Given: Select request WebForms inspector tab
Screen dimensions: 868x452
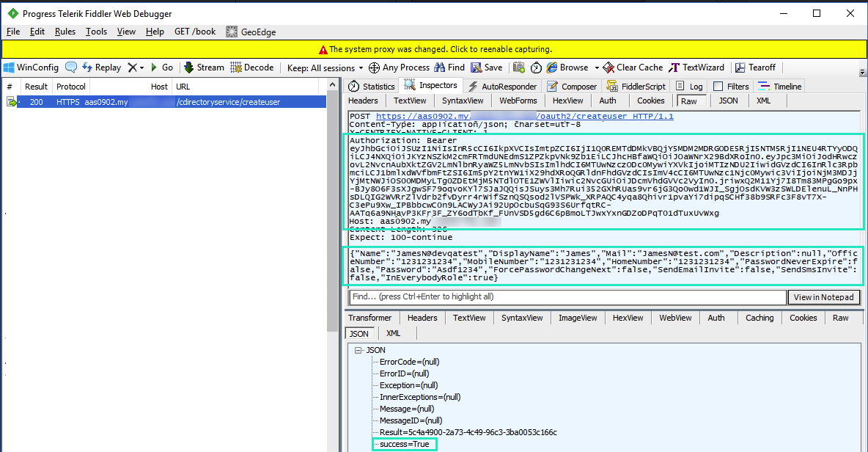Looking at the screenshot, I should [518, 101].
